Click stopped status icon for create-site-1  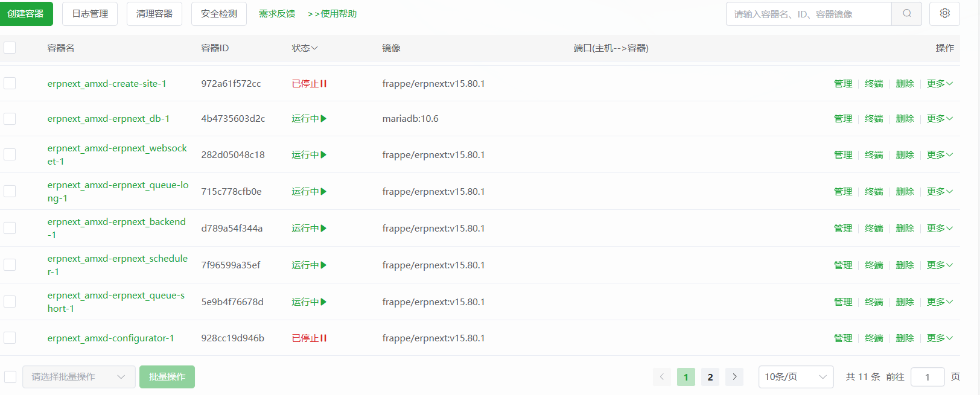point(323,84)
